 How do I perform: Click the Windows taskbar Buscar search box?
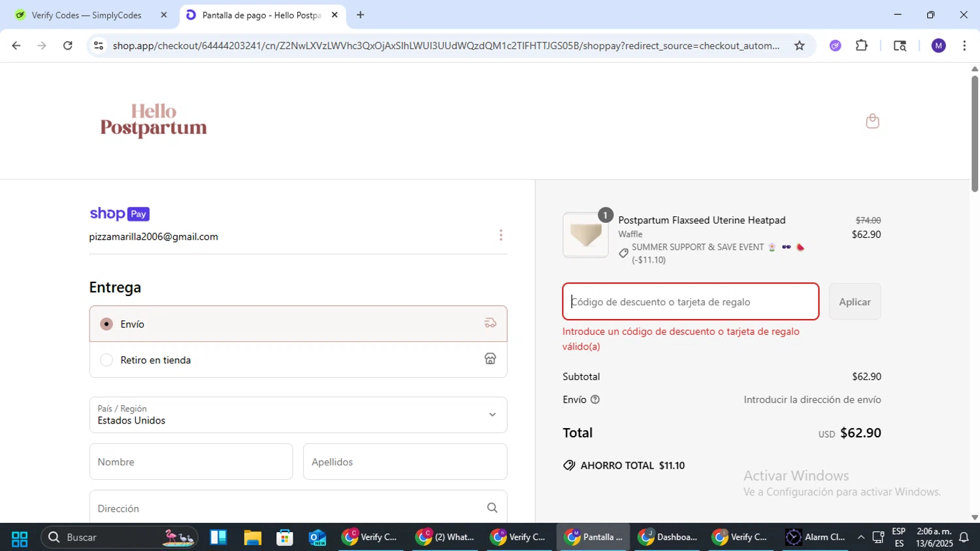point(120,537)
